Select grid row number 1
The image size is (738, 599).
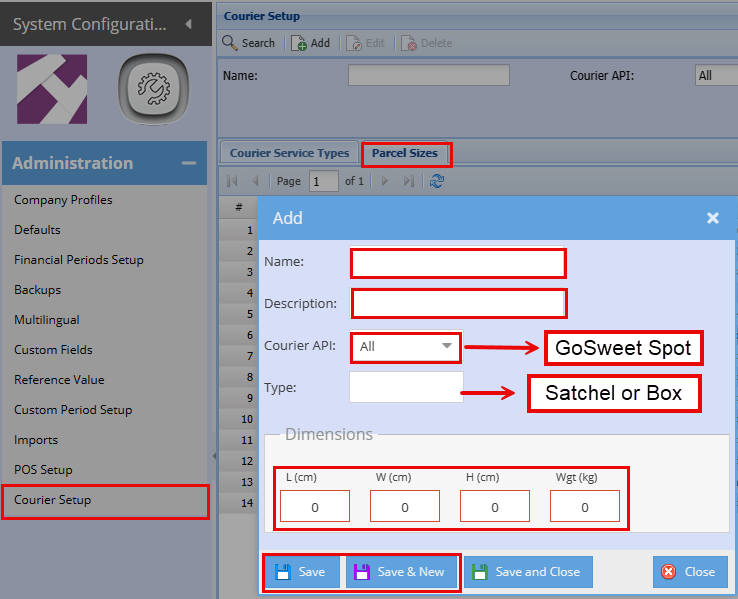238,230
